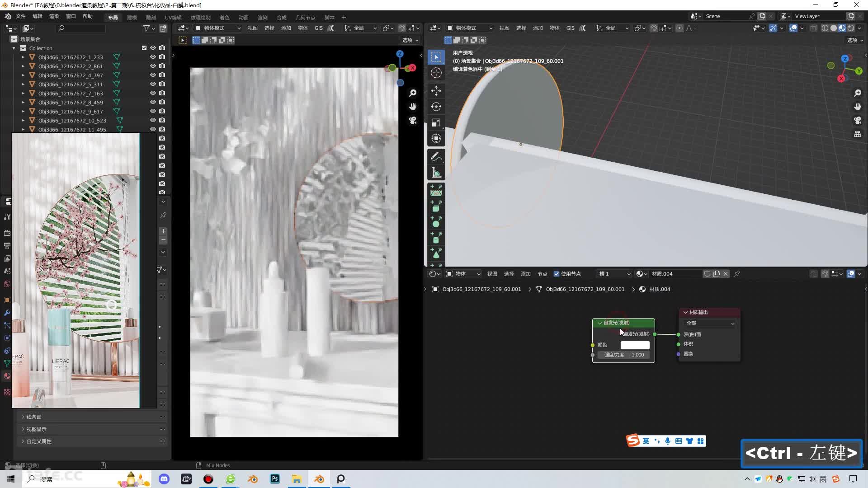This screenshot has width=868, height=488.
Task: Duplicate material 材质.004 with new copy icon
Action: pyautogui.click(x=717, y=274)
